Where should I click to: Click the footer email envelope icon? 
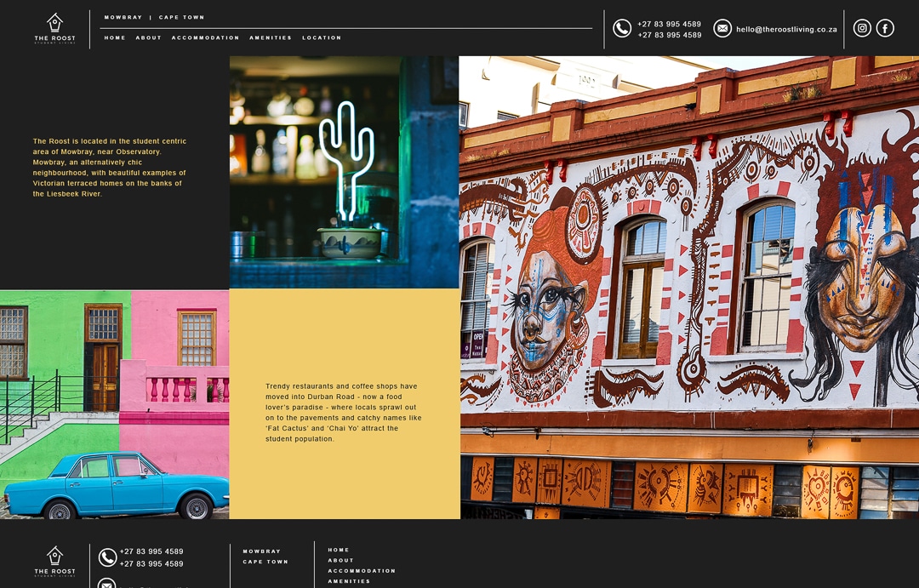coord(107,584)
